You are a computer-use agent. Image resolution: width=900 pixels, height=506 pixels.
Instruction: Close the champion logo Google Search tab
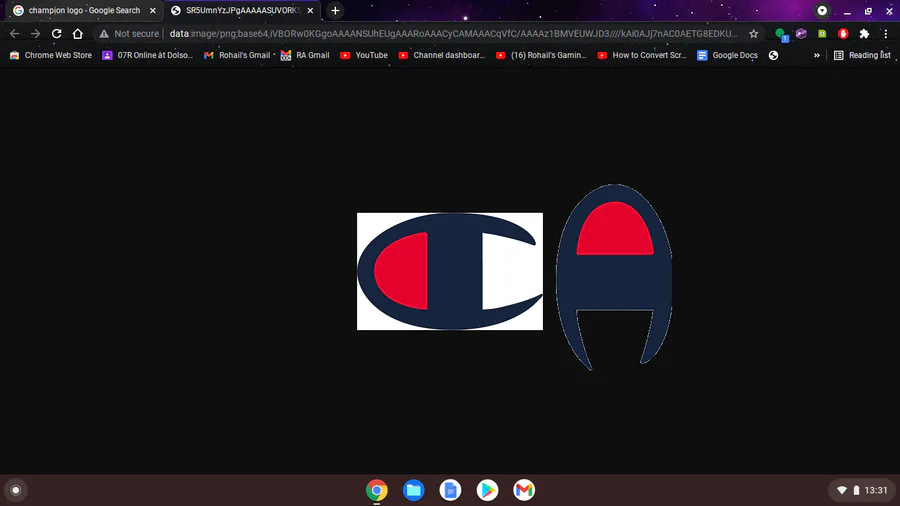click(153, 11)
